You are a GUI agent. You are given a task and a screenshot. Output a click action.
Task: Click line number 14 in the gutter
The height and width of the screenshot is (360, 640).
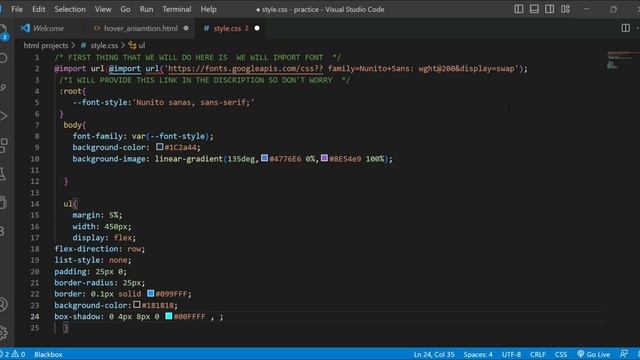point(35,204)
